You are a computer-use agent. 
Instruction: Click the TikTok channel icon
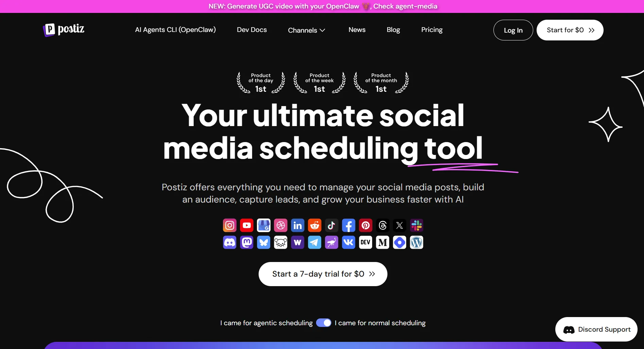332,225
